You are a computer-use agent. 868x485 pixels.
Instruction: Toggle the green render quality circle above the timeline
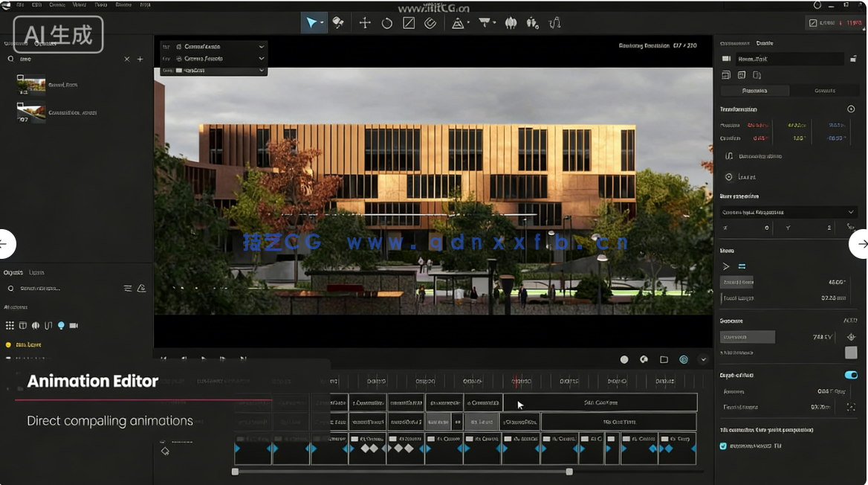(684, 359)
